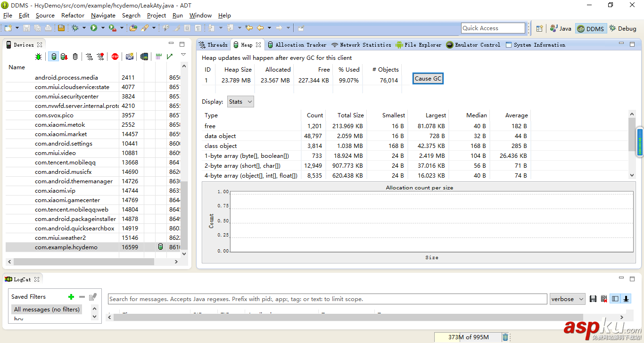Toggle the Update Heap button in Devices toolbar
This screenshot has height=343, width=644.
tap(54, 57)
